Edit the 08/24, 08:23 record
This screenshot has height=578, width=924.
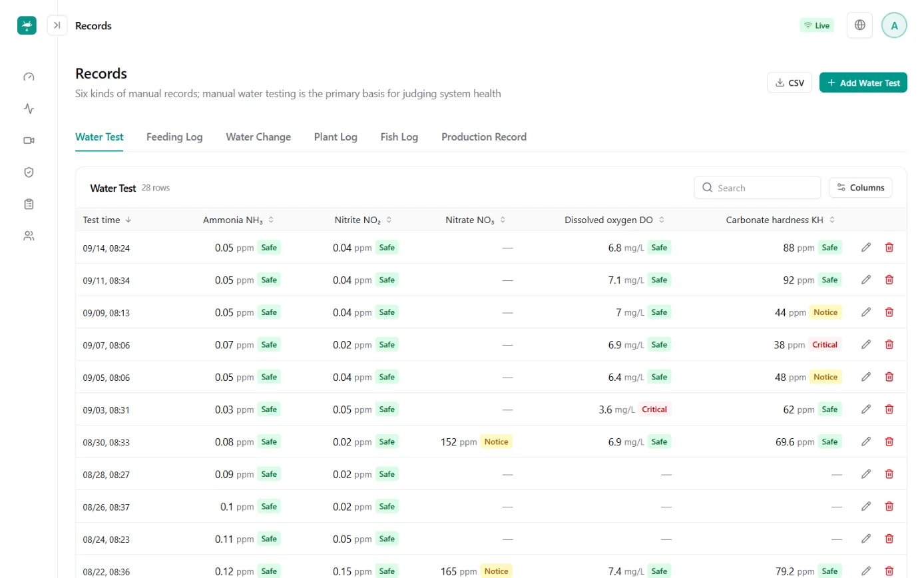point(866,539)
